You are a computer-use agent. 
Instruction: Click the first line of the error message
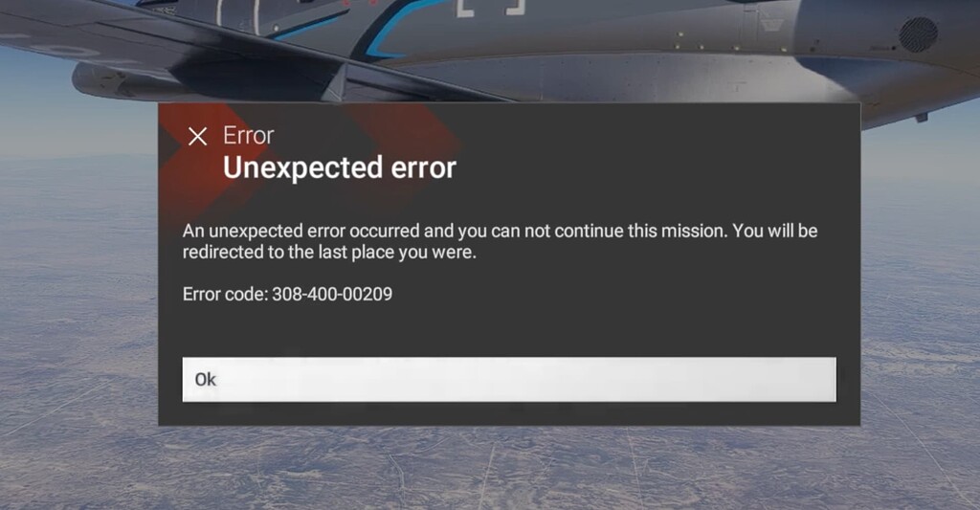(500, 231)
